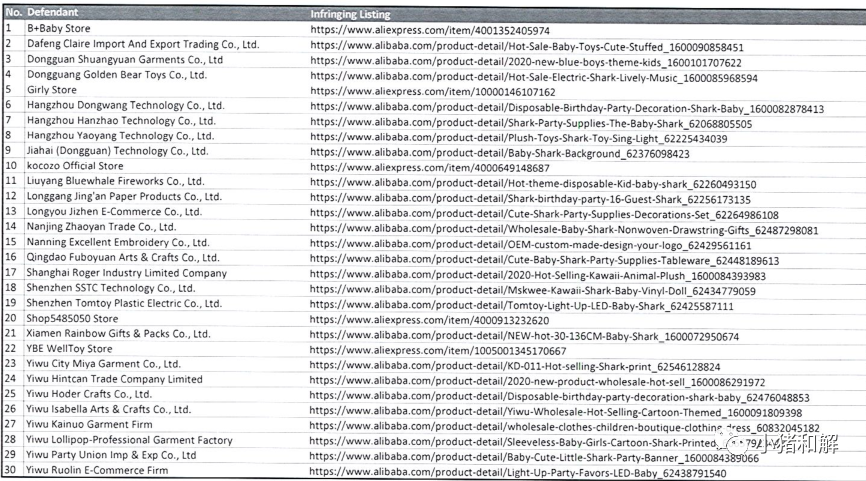This screenshot has height=481, width=866.
Task: Select Yiwu Lollipop-Professional Garment Factory cell
Action: (130, 440)
